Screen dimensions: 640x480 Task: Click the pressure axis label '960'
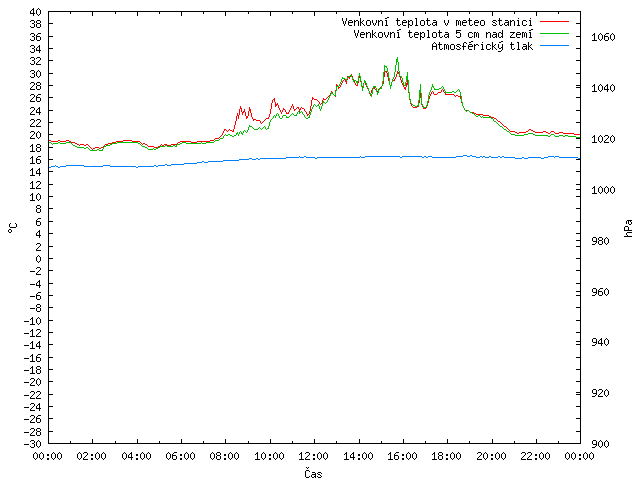pos(600,292)
